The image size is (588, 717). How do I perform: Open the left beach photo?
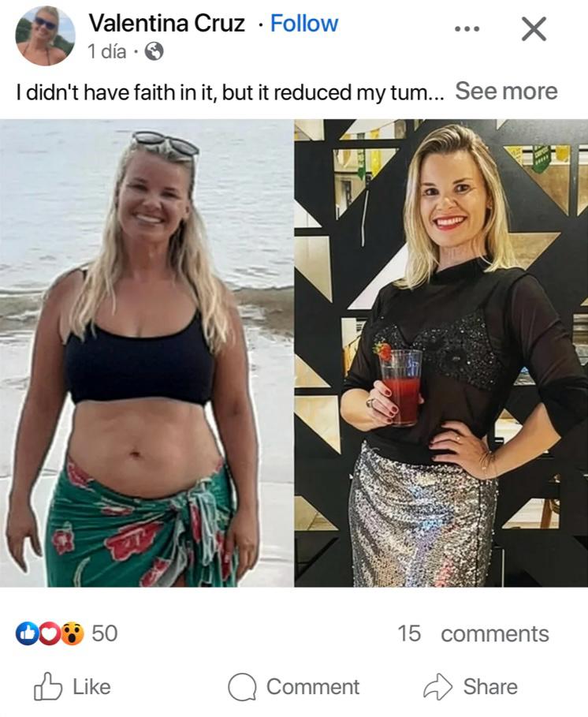[x=147, y=353]
